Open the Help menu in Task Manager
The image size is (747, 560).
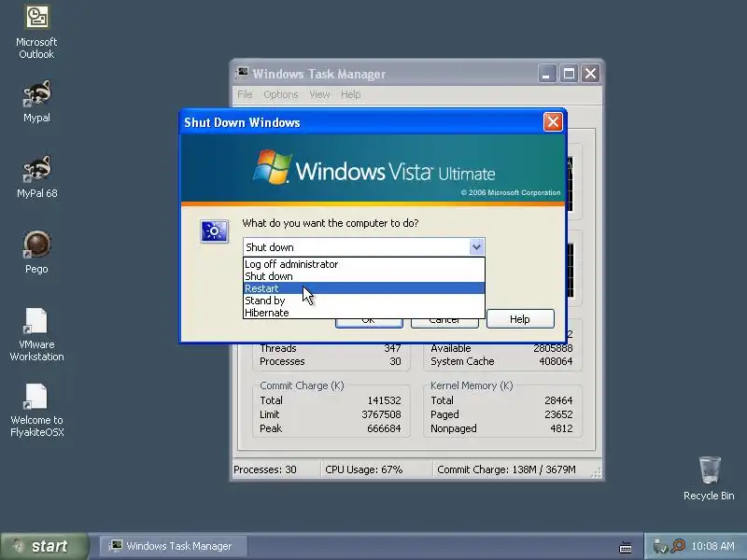click(351, 94)
